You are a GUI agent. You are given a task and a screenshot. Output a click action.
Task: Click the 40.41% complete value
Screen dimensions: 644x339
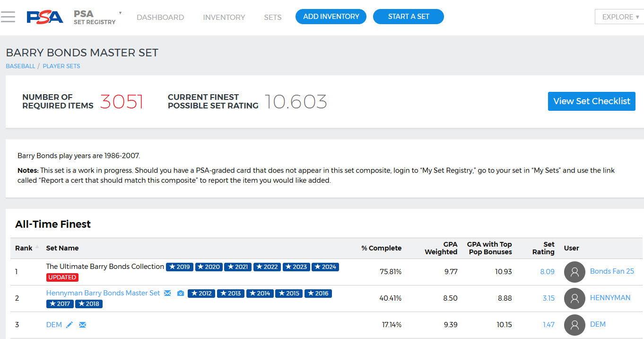click(x=391, y=298)
